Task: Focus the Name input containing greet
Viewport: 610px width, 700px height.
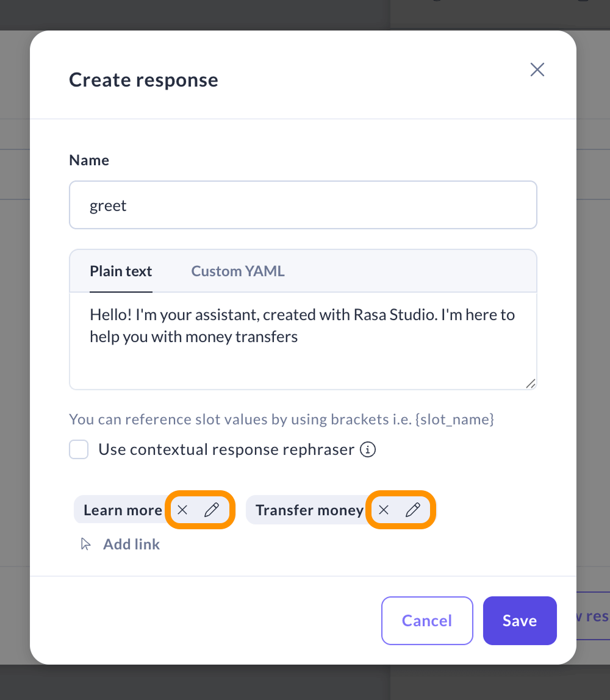Action: point(303,205)
